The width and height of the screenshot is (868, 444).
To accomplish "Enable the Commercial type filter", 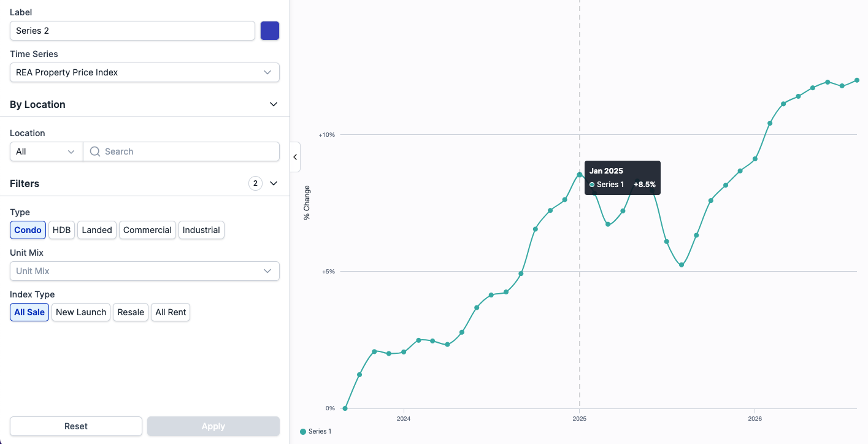I will pyautogui.click(x=147, y=230).
